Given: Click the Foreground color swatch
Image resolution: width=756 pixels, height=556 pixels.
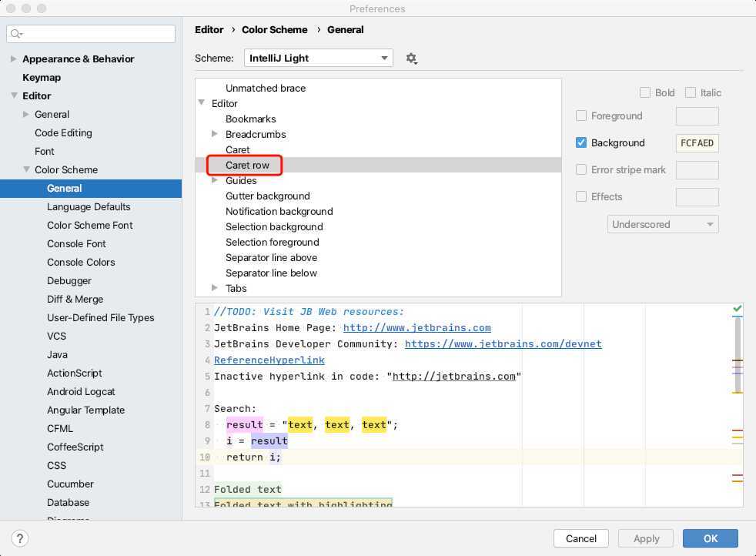Looking at the screenshot, I should (697, 116).
